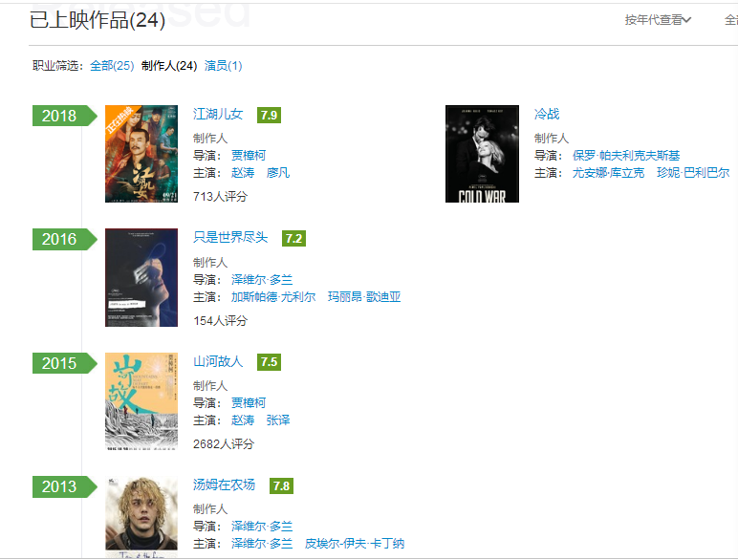Viewport: 738px width, 560px height.
Task: Open actress 玛丽昂·歌迪亚 profile link
Action: 364,297
